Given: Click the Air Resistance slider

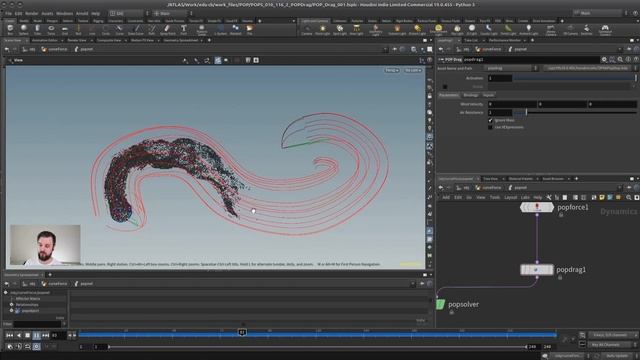Looking at the screenshot, I should point(575,112).
